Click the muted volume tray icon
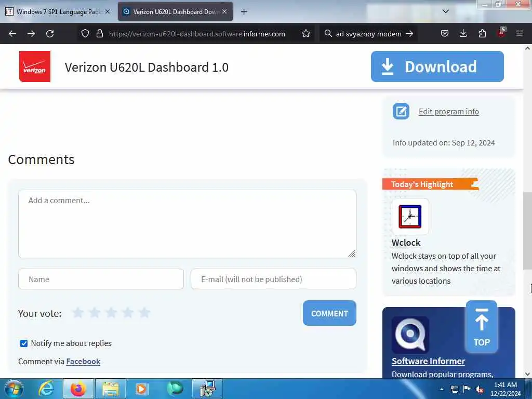Image resolution: width=532 pixels, height=399 pixels. [480, 390]
